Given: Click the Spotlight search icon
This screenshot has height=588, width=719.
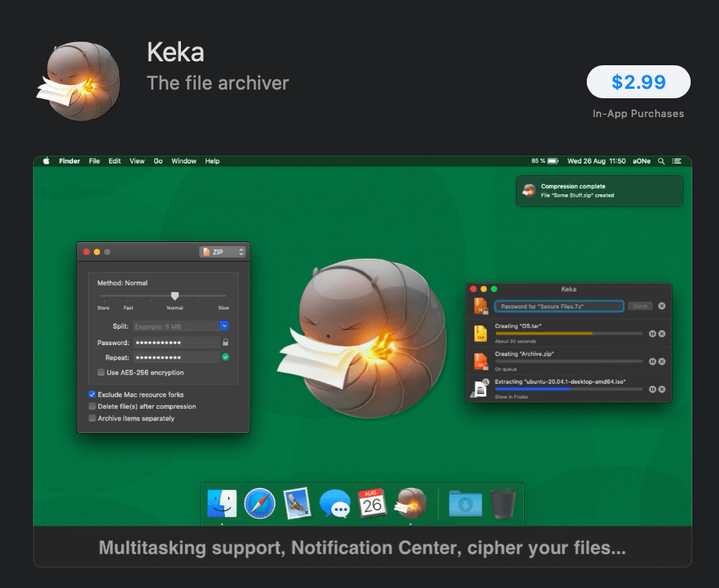Looking at the screenshot, I should pos(661,161).
